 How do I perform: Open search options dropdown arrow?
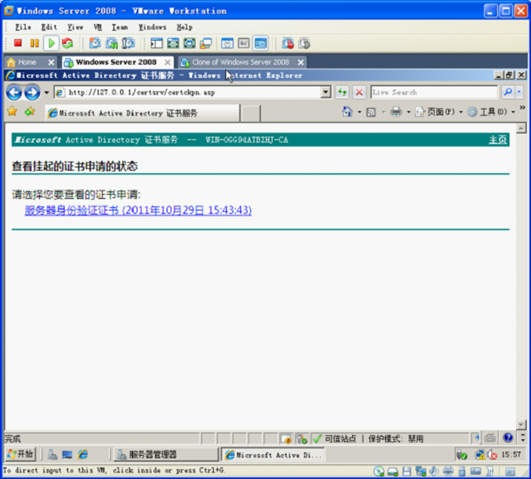(519, 92)
